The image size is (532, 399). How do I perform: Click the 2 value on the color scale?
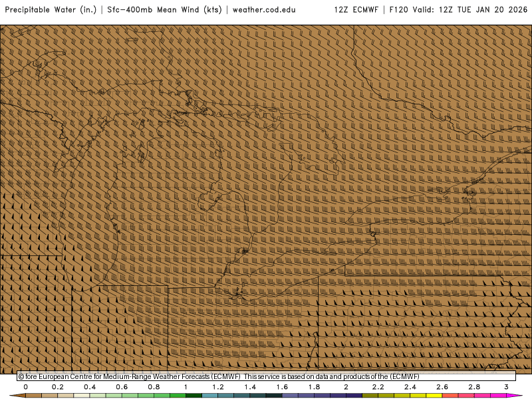346,387
